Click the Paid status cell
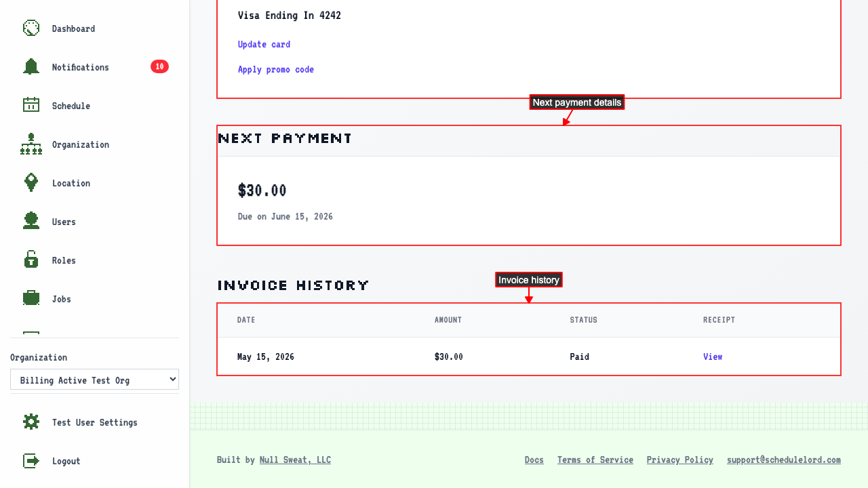The height and width of the screenshot is (488, 868). coord(580,357)
